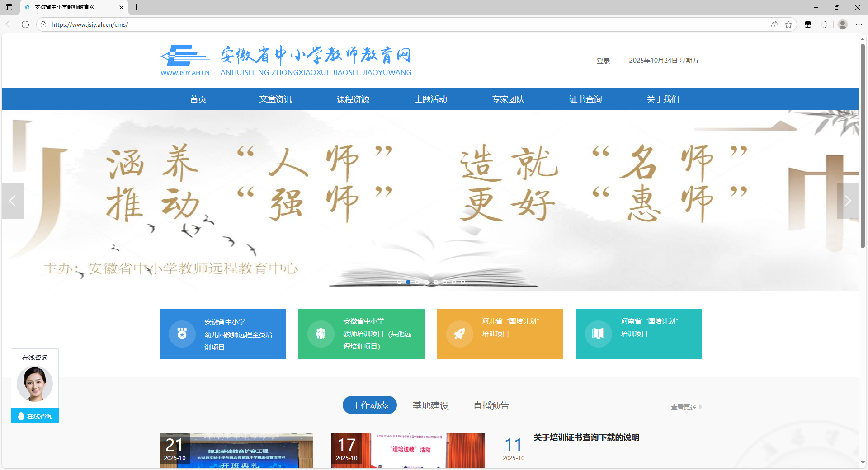Open 课程资源 in the navigation bar
The width and height of the screenshot is (868, 470).
(x=353, y=99)
